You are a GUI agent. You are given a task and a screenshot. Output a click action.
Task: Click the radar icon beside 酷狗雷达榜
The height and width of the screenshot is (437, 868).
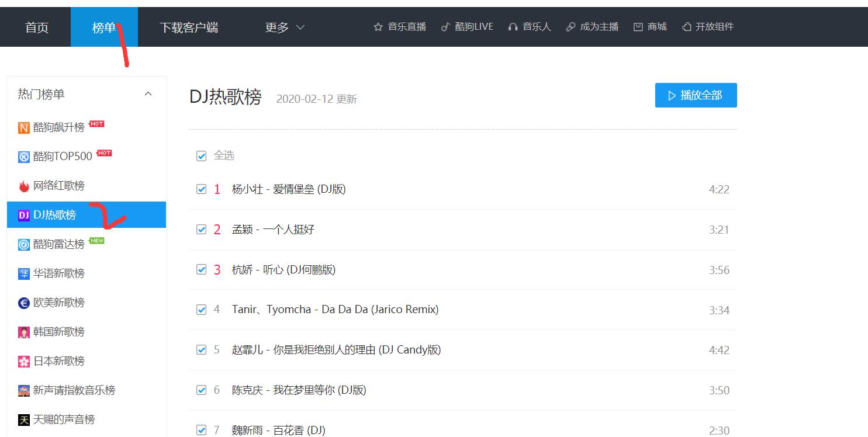pos(24,245)
